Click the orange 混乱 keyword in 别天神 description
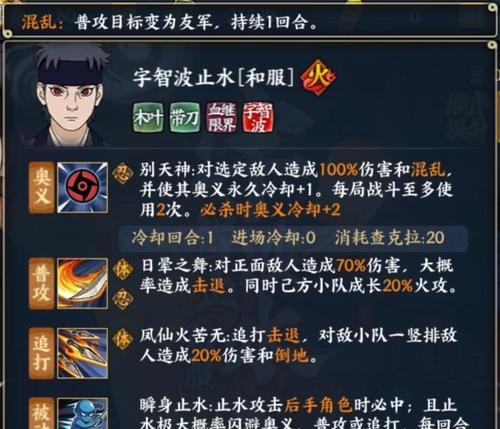This screenshot has height=429, width=500. (x=428, y=170)
